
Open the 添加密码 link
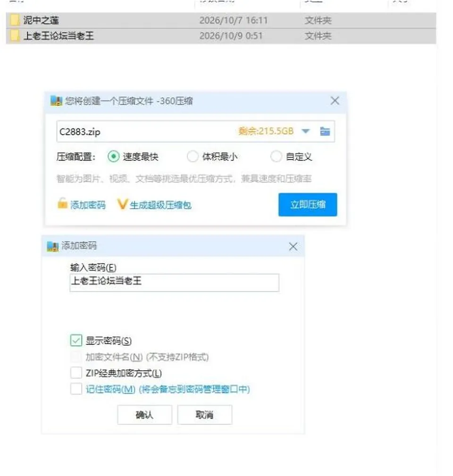tap(88, 205)
